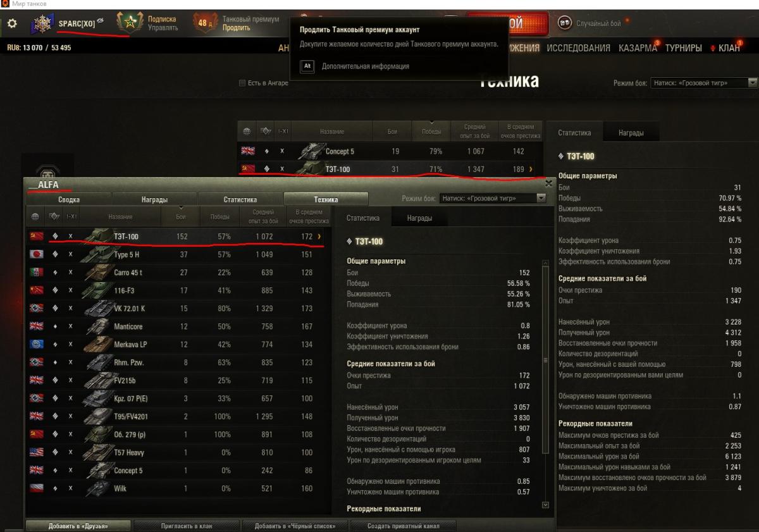Click the SPARC[XO] snowflake clan emblem

(44, 24)
